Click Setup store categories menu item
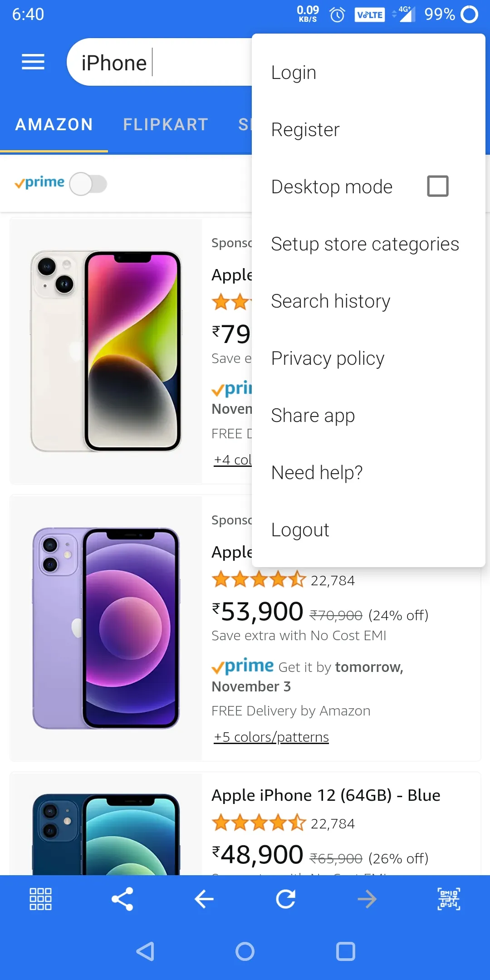The height and width of the screenshot is (980, 490). point(368,244)
